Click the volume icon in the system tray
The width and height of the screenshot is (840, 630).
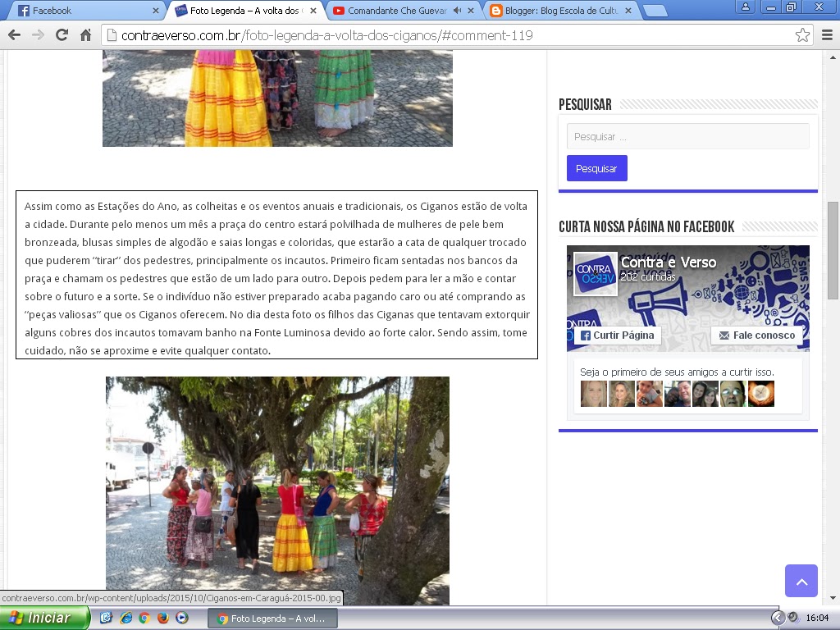tap(792, 617)
